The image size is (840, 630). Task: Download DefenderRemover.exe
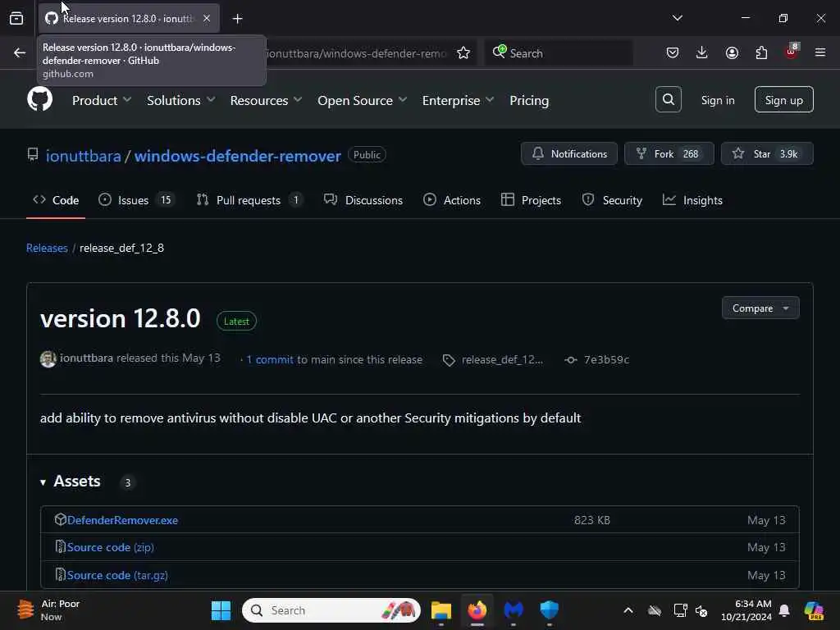tap(123, 520)
